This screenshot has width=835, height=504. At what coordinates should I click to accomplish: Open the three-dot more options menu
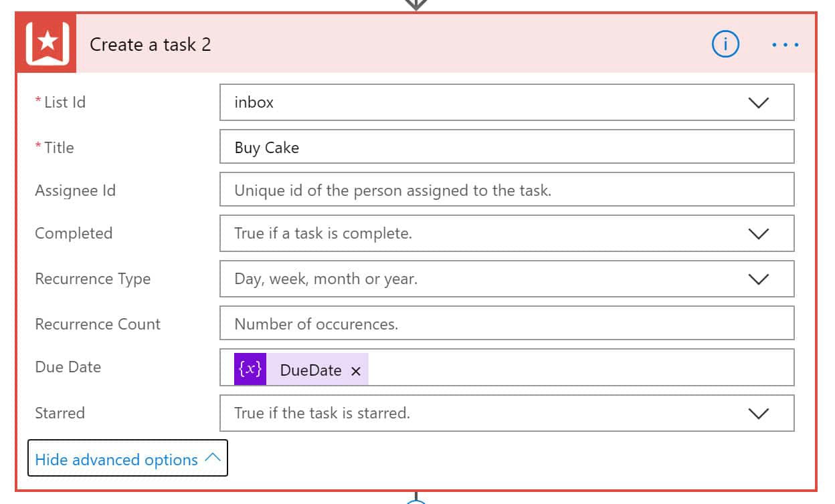click(x=785, y=45)
